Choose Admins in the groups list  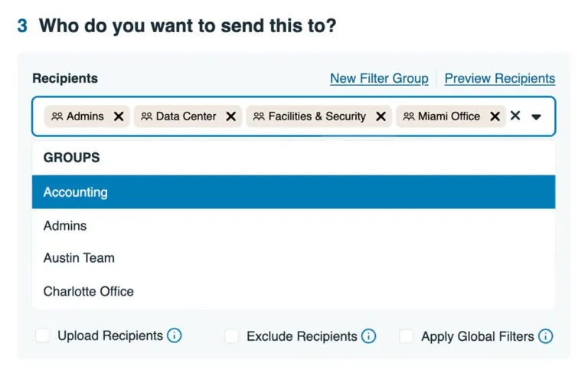[65, 226]
